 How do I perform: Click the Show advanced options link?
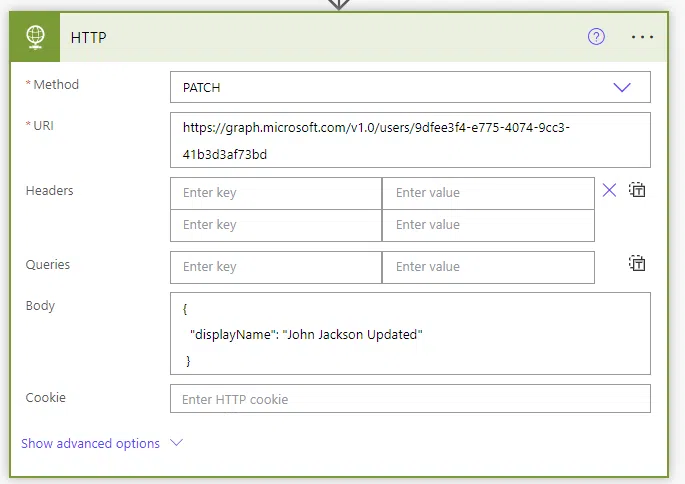(90, 443)
